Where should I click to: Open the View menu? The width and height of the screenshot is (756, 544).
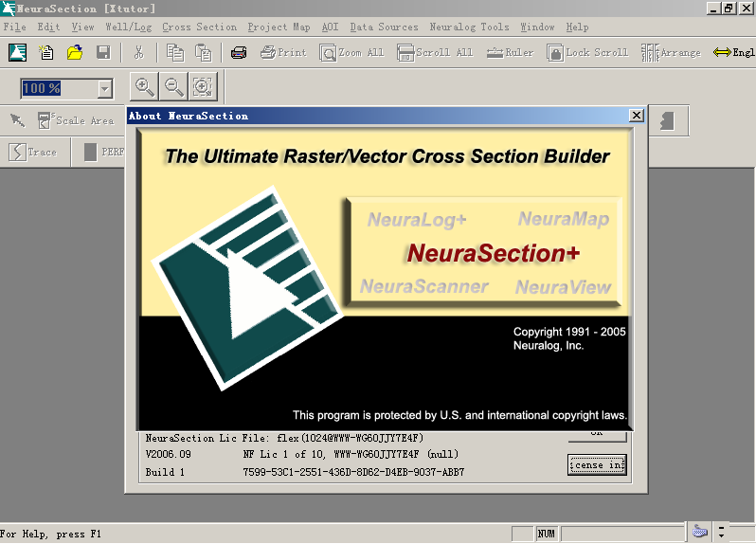(83, 27)
